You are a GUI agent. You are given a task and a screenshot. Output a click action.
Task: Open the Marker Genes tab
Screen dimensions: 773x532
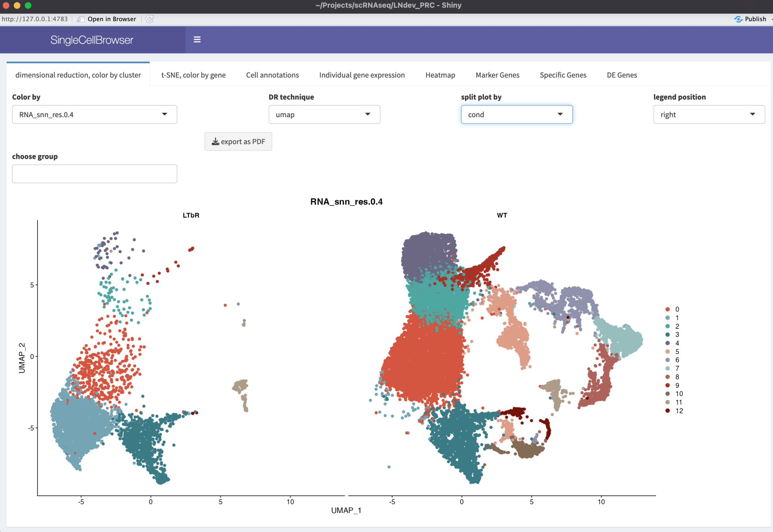(x=497, y=75)
